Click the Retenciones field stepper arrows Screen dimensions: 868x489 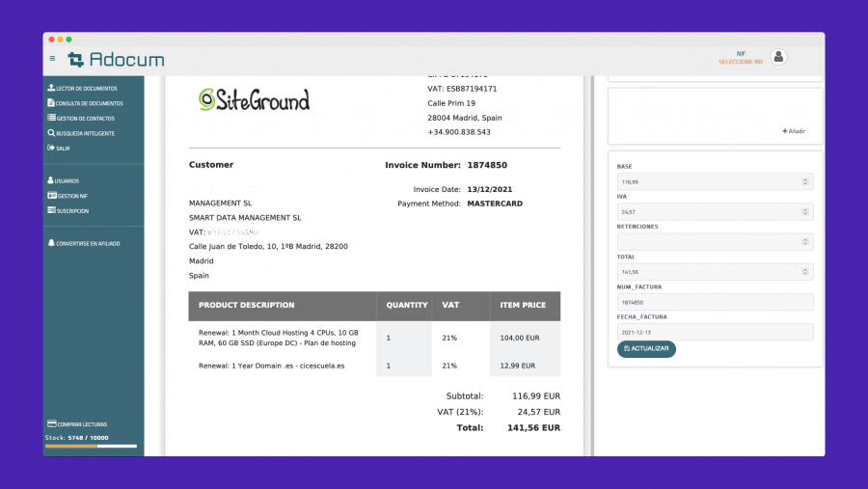tap(805, 242)
